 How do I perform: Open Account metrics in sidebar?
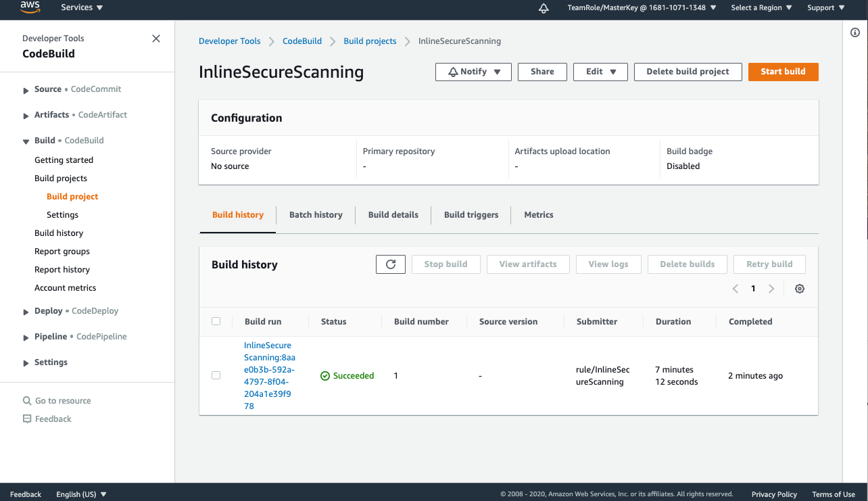(65, 288)
